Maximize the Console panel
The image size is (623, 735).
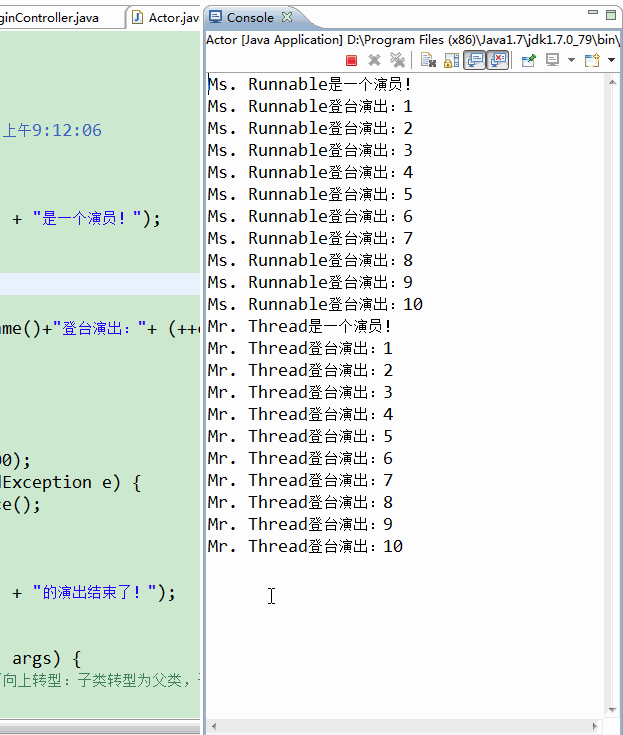click(x=611, y=15)
